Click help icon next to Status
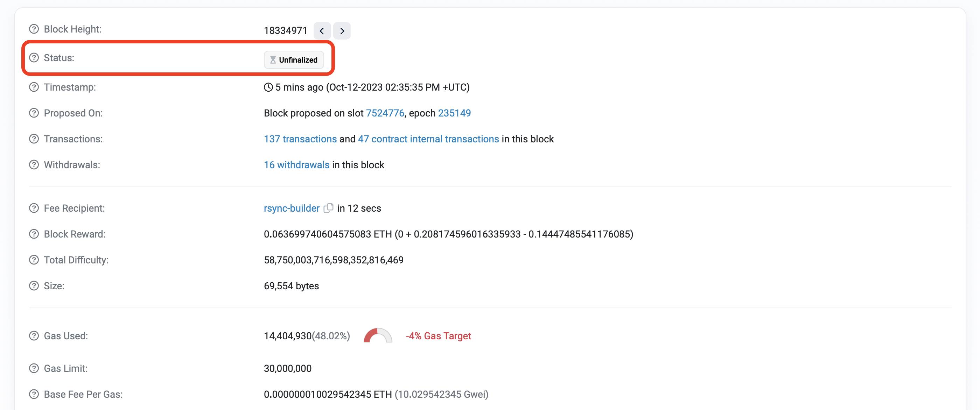The height and width of the screenshot is (410, 980). [x=34, y=58]
